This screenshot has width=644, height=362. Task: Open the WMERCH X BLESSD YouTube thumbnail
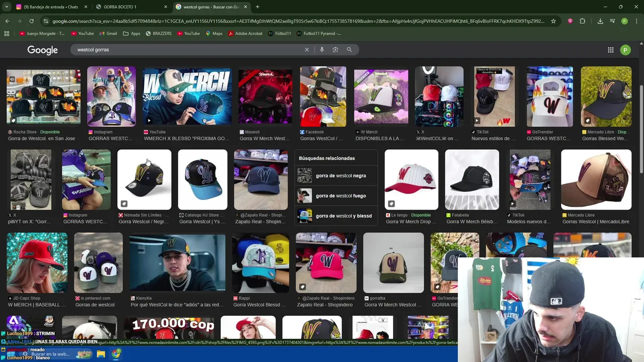click(187, 97)
